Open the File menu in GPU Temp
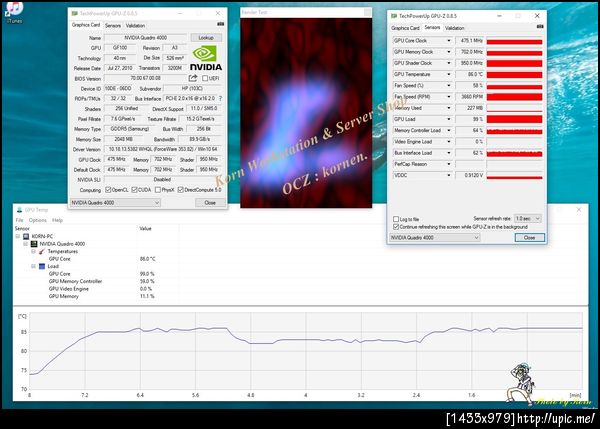The image size is (600, 429). 20,220
